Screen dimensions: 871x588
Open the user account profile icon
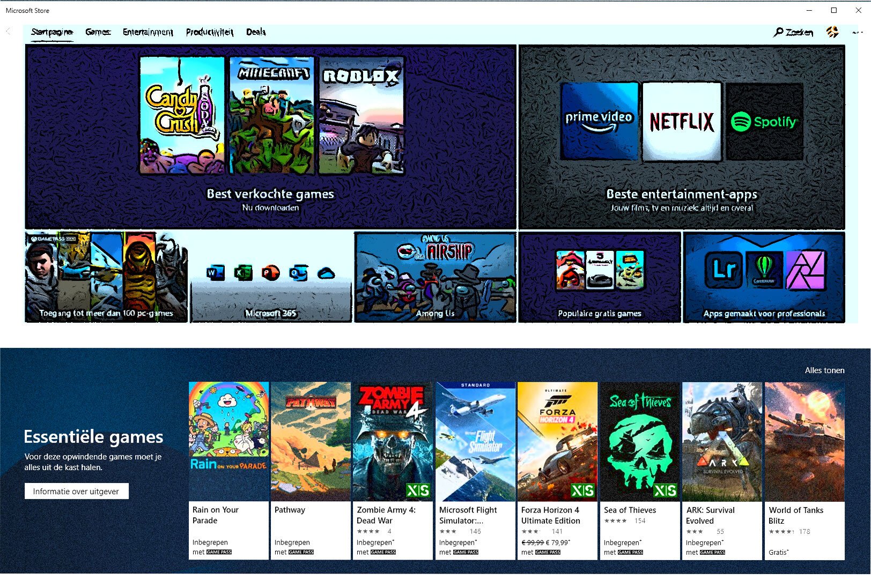point(832,32)
